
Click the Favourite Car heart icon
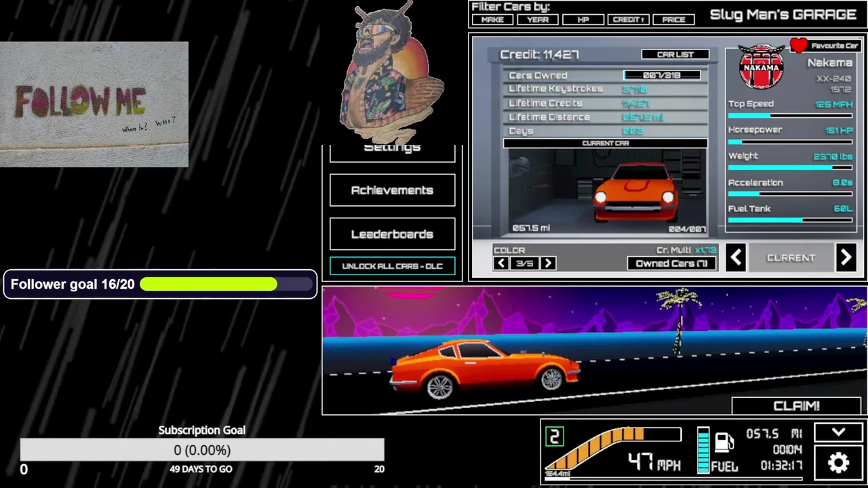799,45
